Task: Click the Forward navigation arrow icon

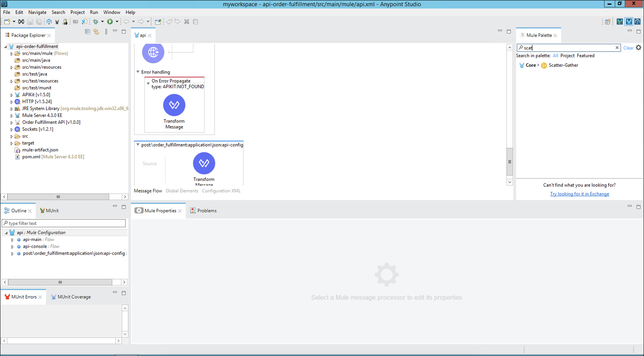Action: (x=141, y=22)
